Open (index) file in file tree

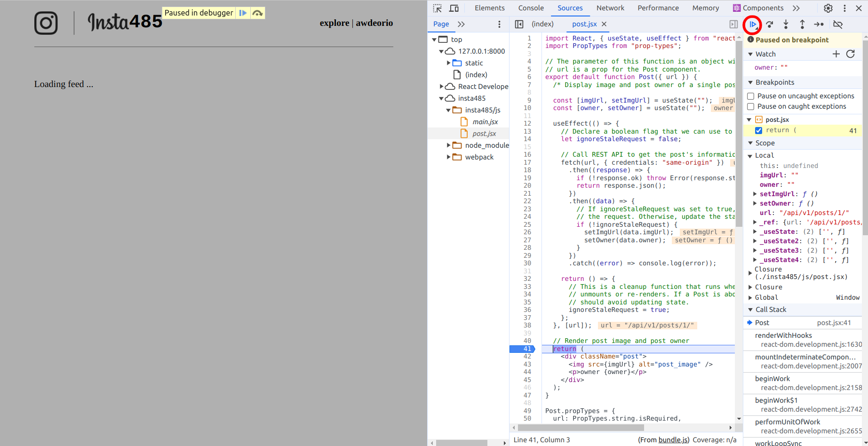(476, 75)
